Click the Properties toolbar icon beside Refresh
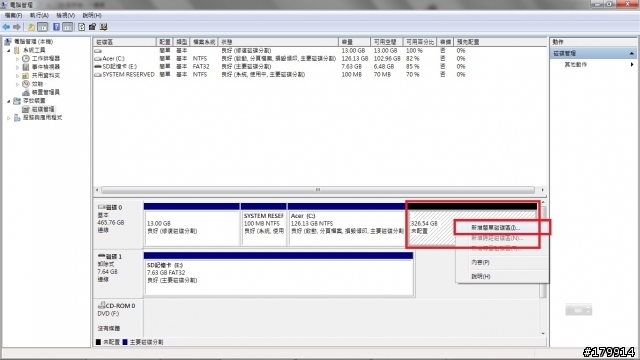This screenshot has height=360, width=640. click(92, 27)
